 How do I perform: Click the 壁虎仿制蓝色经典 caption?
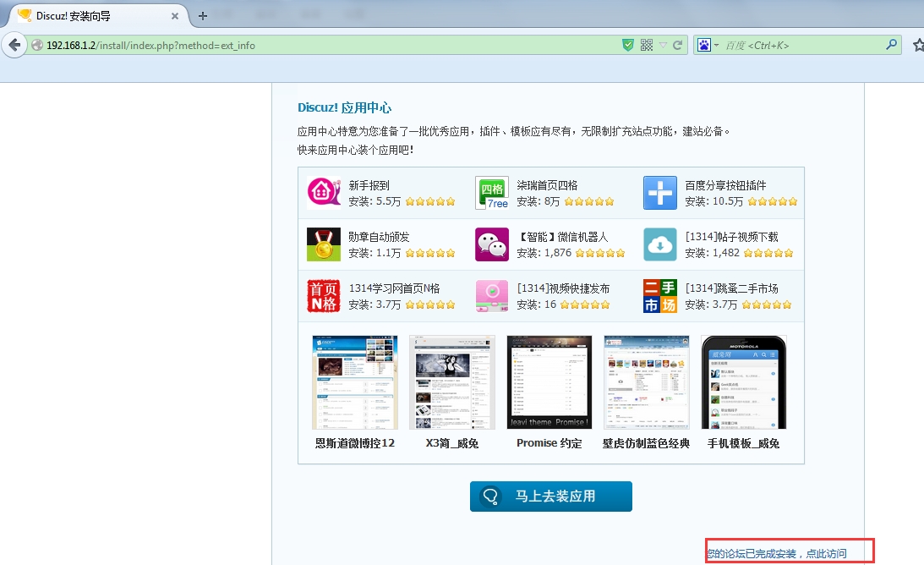[x=647, y=443]
